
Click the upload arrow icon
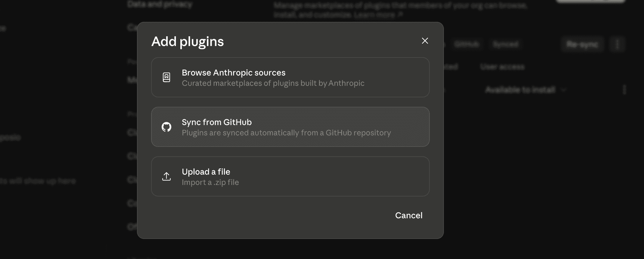(166, 176)
